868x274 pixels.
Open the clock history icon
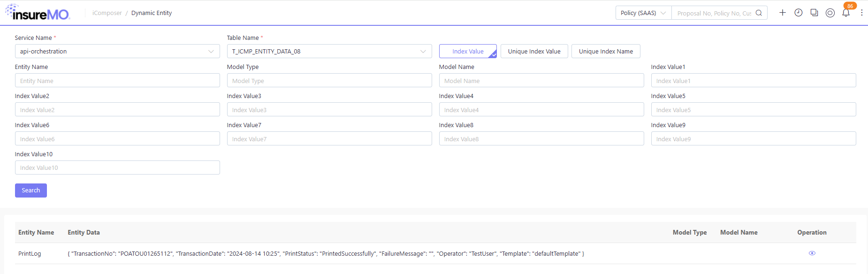[x=799, y=13]
